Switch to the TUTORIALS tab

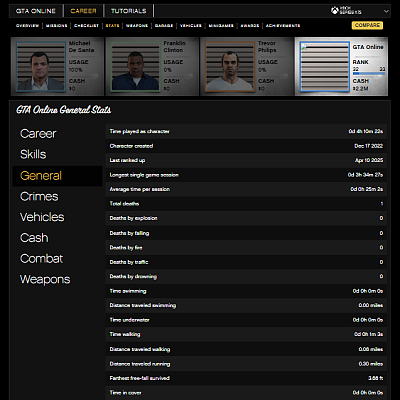pos(129,11)
